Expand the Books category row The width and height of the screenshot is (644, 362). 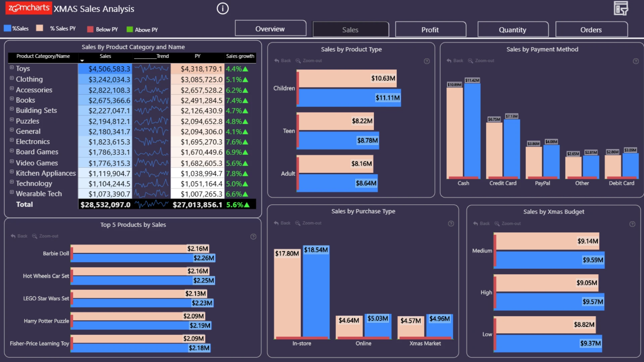[12, 99]
